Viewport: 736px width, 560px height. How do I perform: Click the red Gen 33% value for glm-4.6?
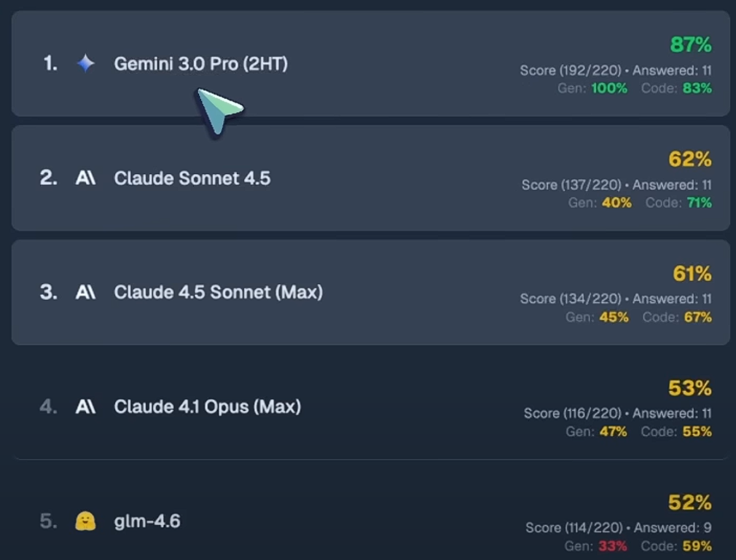tap(613, 545)
